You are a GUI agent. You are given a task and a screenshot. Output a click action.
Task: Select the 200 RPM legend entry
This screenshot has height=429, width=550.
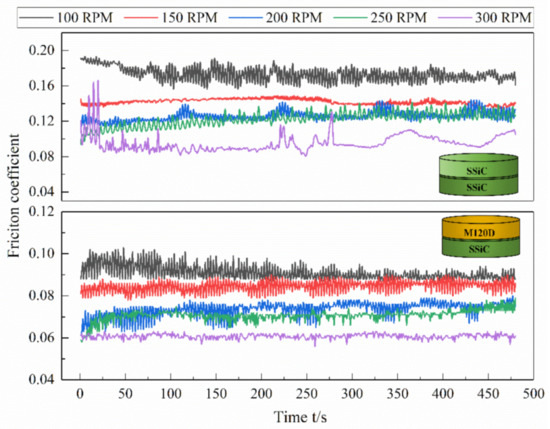(275, 18)
